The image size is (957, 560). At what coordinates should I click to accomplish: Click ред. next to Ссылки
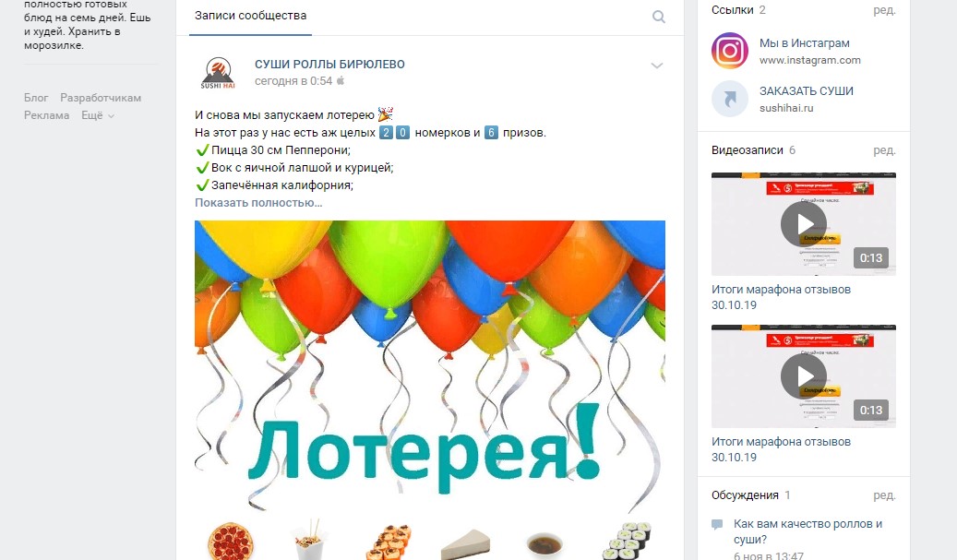click(x=884, y=10)
